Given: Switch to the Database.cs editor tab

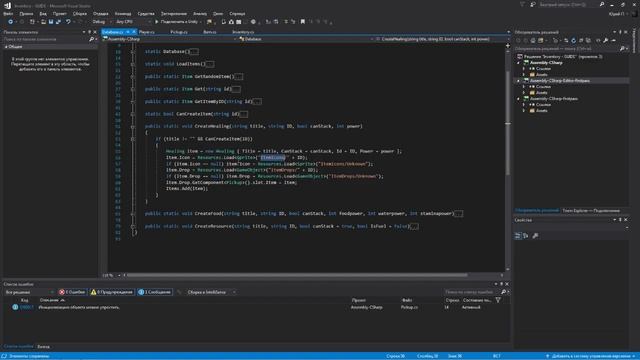Looking at the screenshot, I should point(113,32).
